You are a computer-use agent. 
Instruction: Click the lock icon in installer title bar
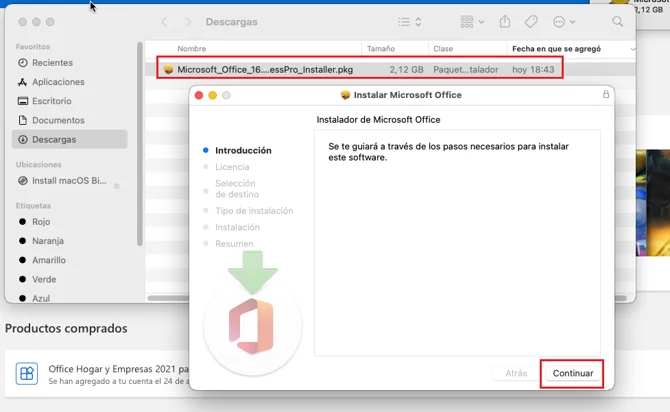pyautogui.click(x=605, y=95)
